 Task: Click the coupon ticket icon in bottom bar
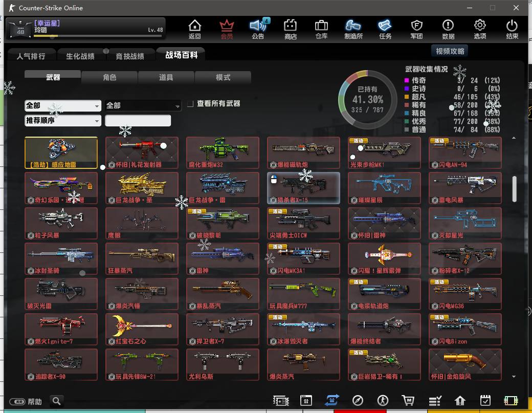pos(281,401)
